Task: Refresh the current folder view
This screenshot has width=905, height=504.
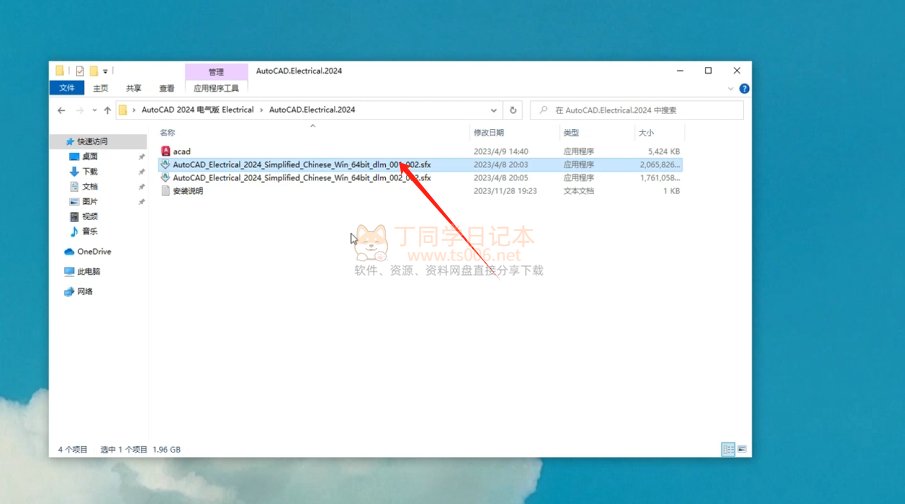Action: [x=514, y=110]
